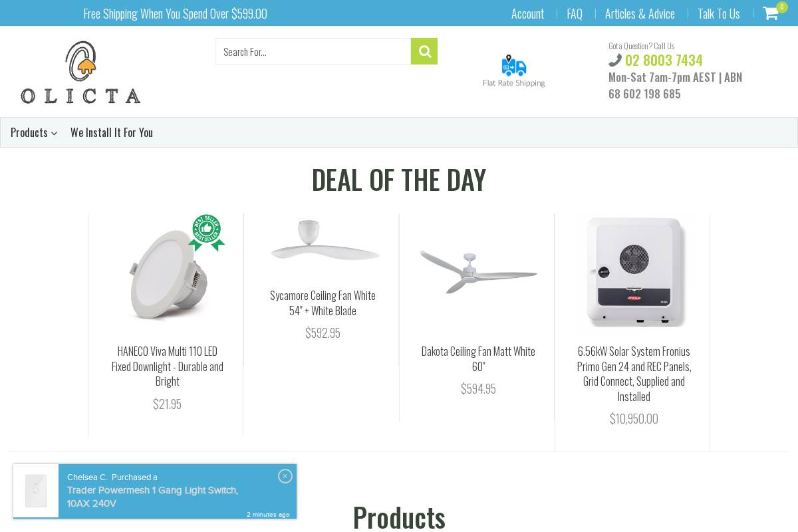This screenshot has width=798, height=532.
Task: Open the 6.56kW Solar System Fronius listing
Action: pos(633,374)
